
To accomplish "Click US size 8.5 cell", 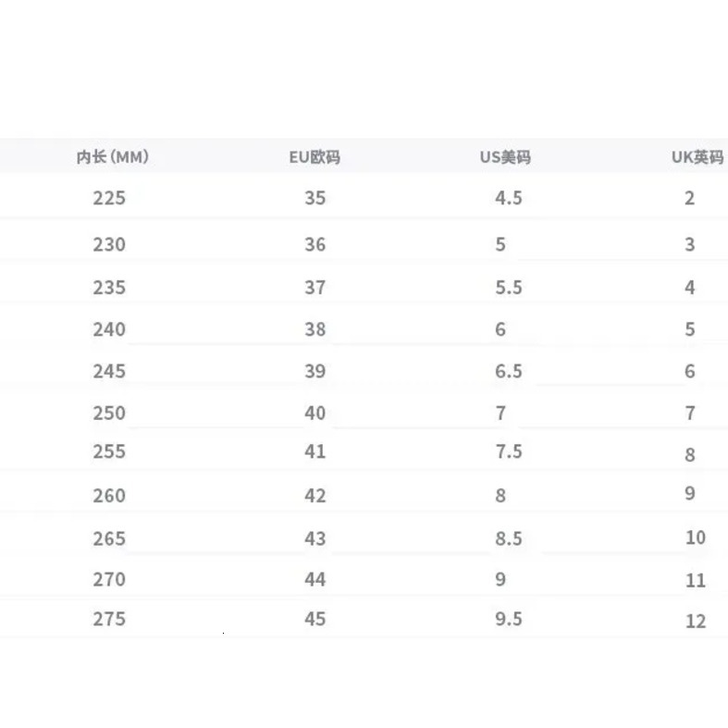I will [509, 538].
